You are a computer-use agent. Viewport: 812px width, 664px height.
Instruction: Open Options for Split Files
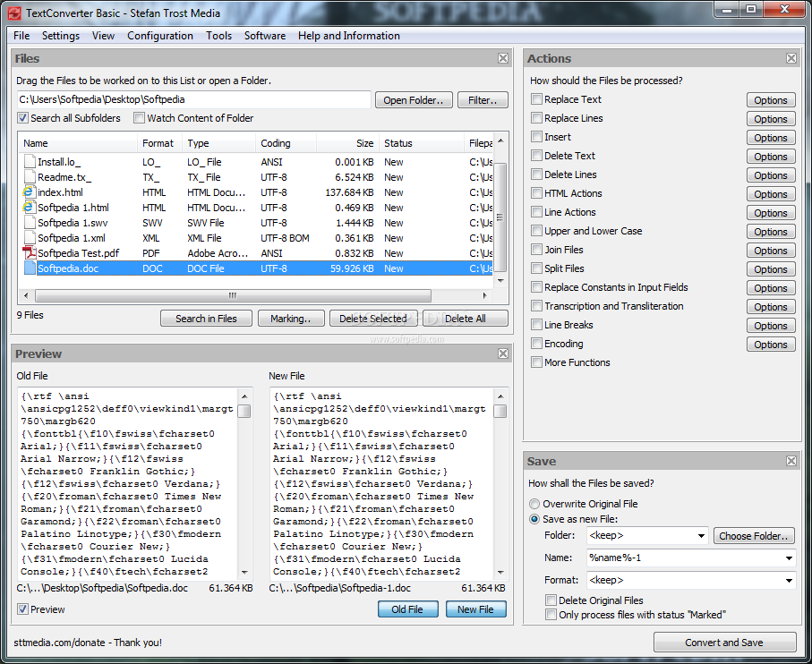click(771, 269)
